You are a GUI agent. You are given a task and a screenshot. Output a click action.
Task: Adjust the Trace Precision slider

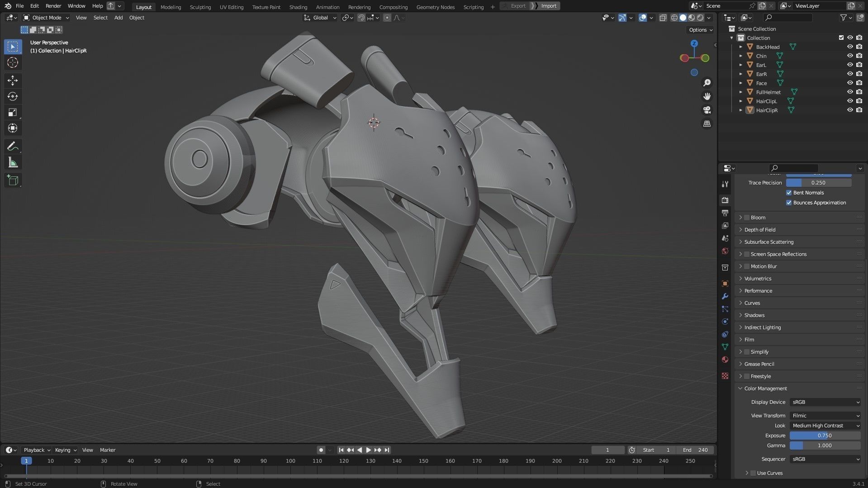(x=819, y=183)
